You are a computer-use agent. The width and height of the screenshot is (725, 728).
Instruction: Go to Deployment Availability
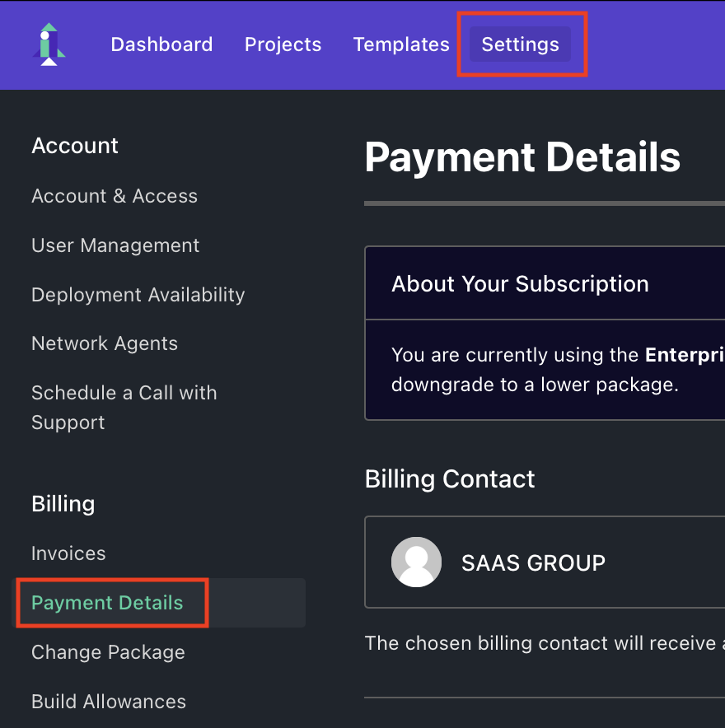(138, 295)
